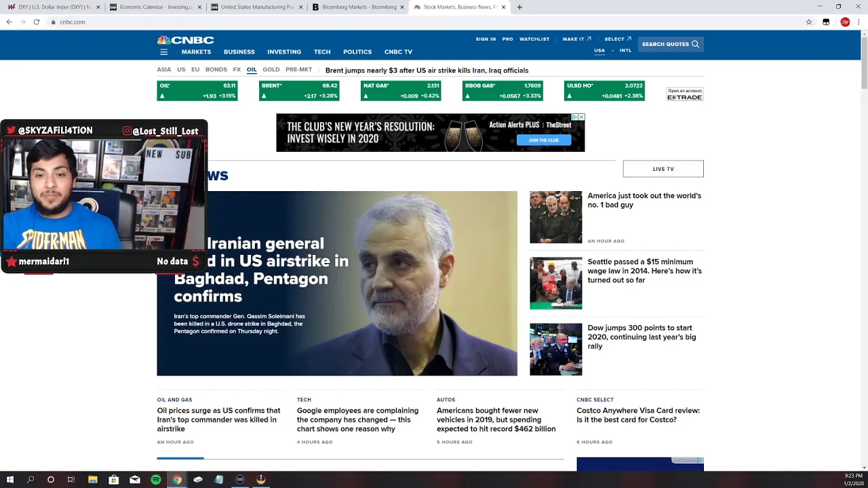Select the US market tab
This screenshot has width=868, height=488.
181,70
